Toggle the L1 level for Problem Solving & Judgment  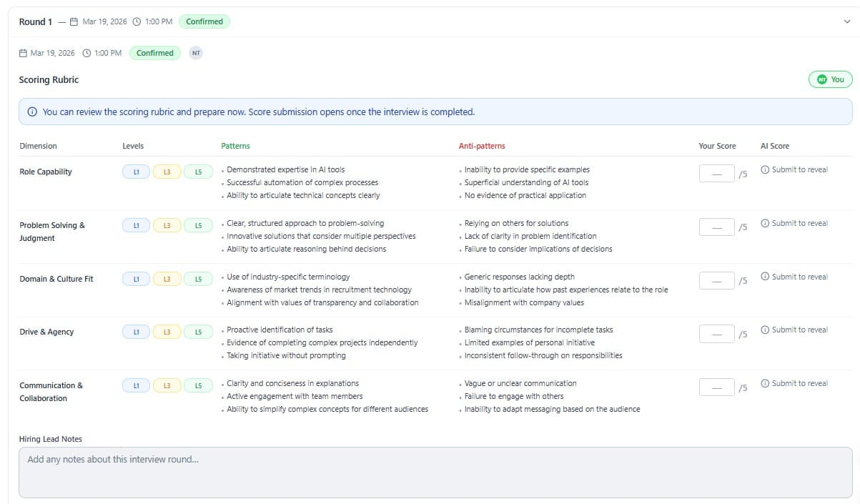coord(136,225)
